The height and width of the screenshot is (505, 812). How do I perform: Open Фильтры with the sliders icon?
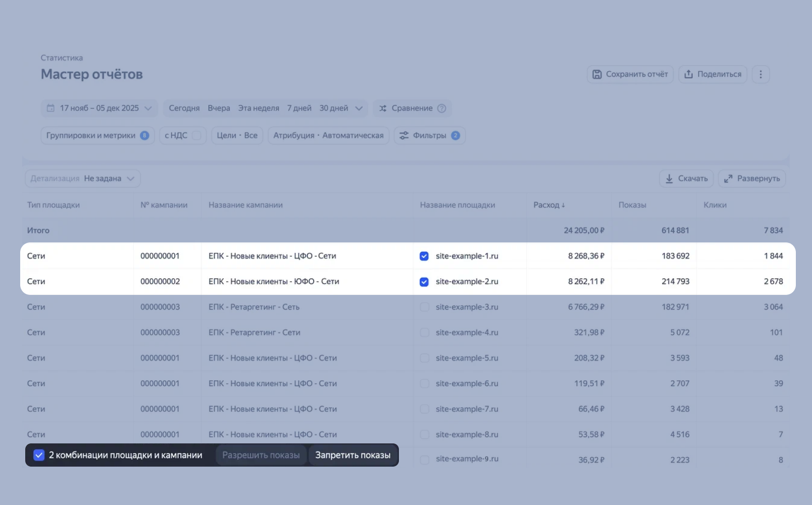pyautogui.click(x=429, y=135)
